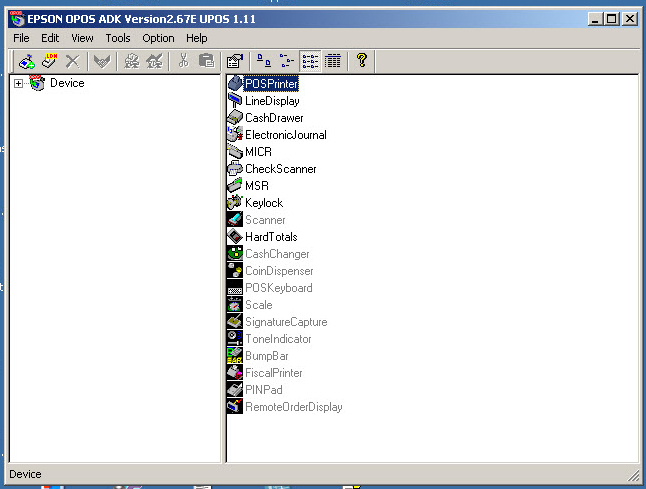Switch to Details view
Image resolution: width=646 pixels, height=489 pixels.
tap(333, 61)
